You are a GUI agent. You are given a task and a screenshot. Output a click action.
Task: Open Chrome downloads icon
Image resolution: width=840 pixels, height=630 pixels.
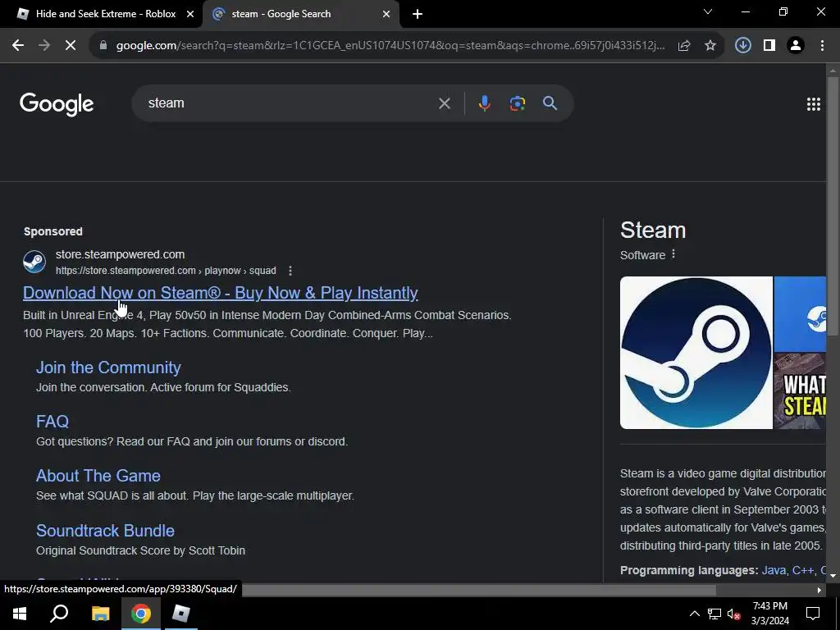pyautogui.click(x=743, y=46)
